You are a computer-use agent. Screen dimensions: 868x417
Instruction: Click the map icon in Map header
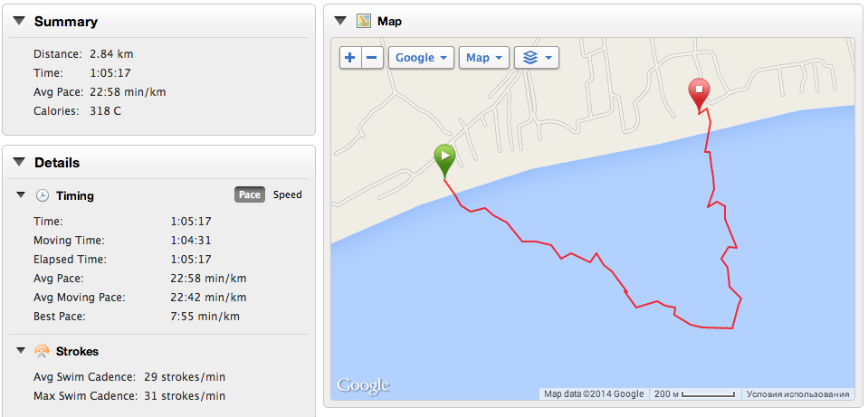pyautogui.click(x=364, y=21)
